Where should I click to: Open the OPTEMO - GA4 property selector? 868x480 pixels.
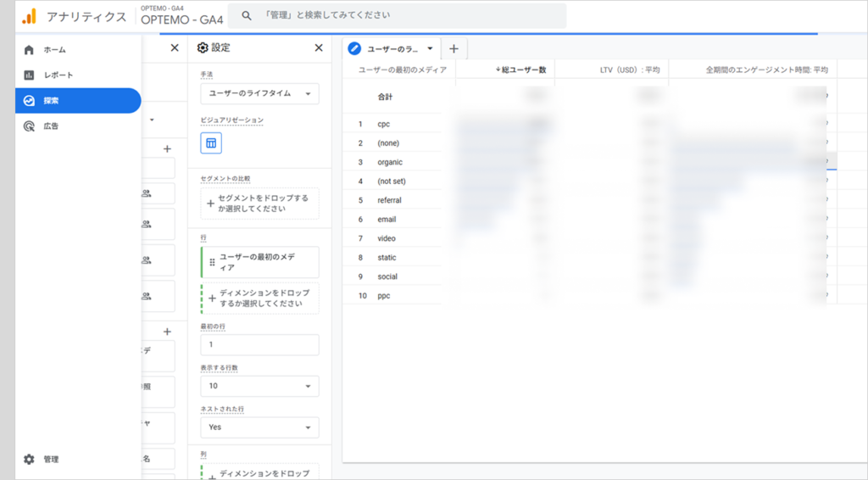(x=181, y=17)
